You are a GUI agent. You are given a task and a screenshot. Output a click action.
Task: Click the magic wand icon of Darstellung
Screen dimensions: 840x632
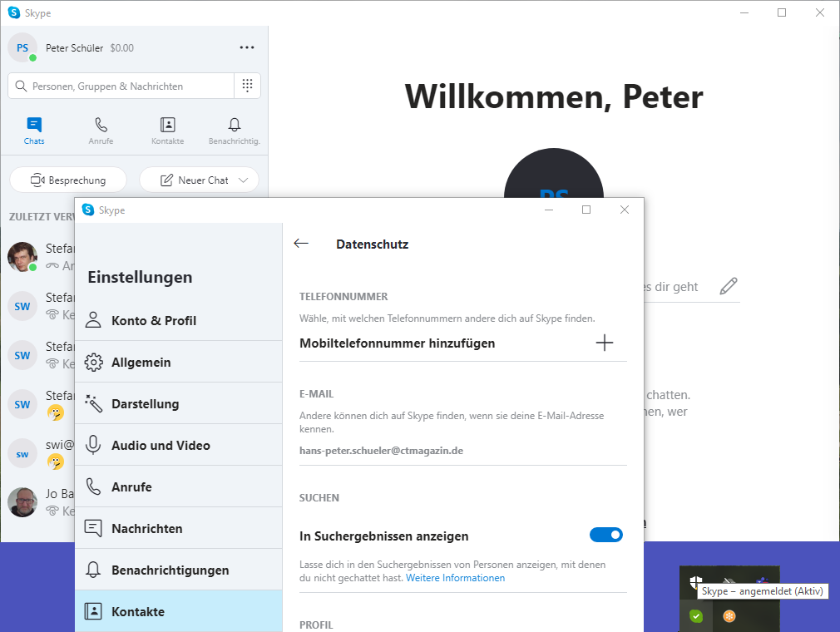pyautogui.click(x=93, y=403)
